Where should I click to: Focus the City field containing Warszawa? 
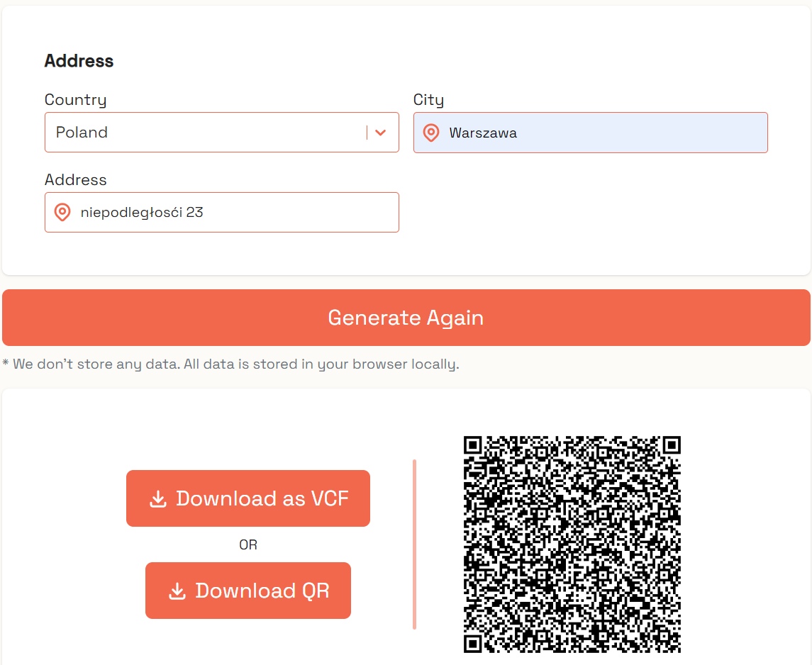pos(590,133)
